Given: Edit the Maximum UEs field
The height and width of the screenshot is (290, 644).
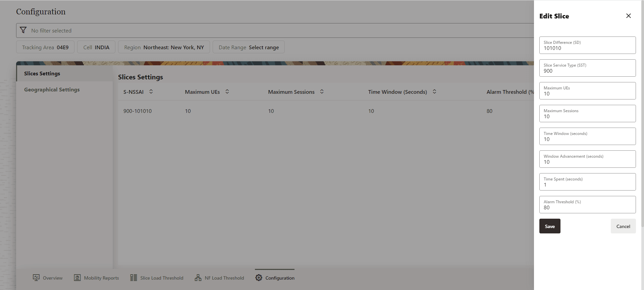Looking at the screenshot, I should point(587,91).
